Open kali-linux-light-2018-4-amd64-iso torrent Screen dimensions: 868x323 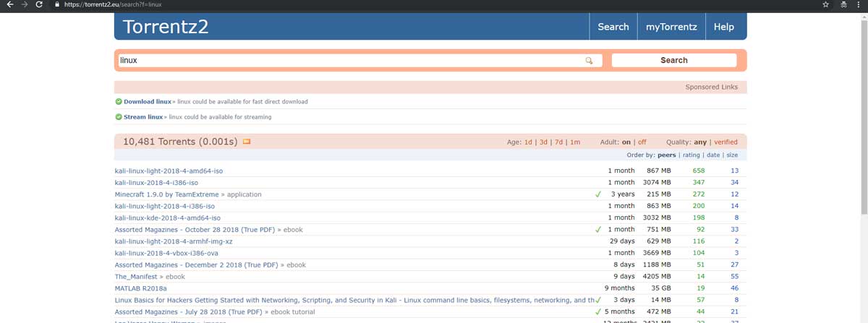click(x=169, y=171)
